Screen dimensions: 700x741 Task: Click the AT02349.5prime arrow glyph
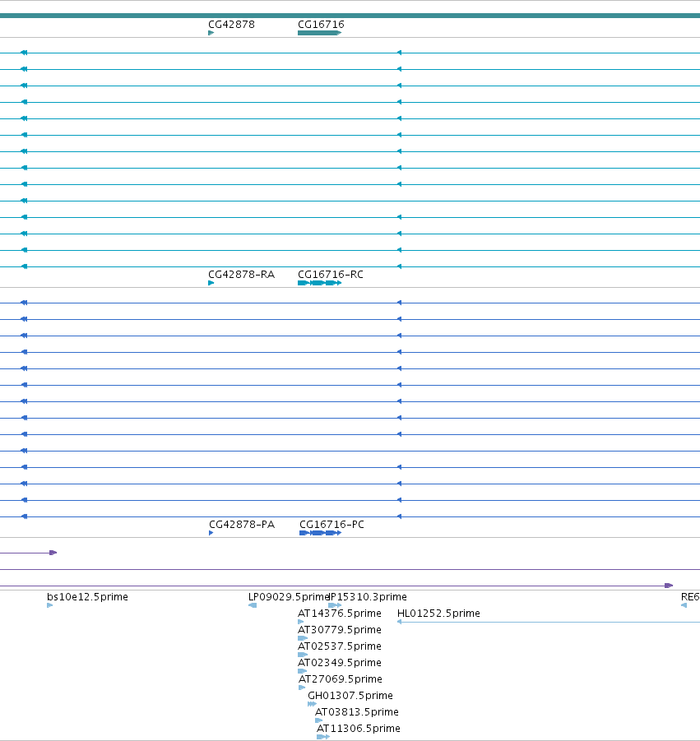[x=303, y=671]
